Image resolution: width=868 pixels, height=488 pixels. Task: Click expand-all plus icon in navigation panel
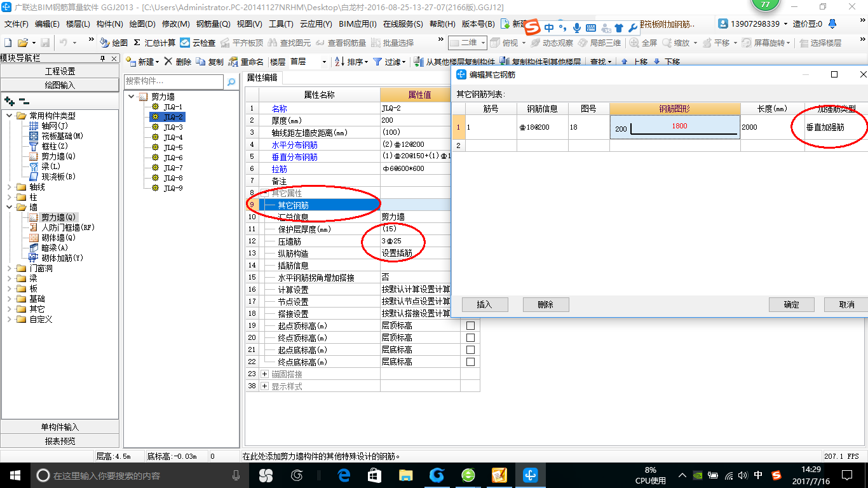9,101
